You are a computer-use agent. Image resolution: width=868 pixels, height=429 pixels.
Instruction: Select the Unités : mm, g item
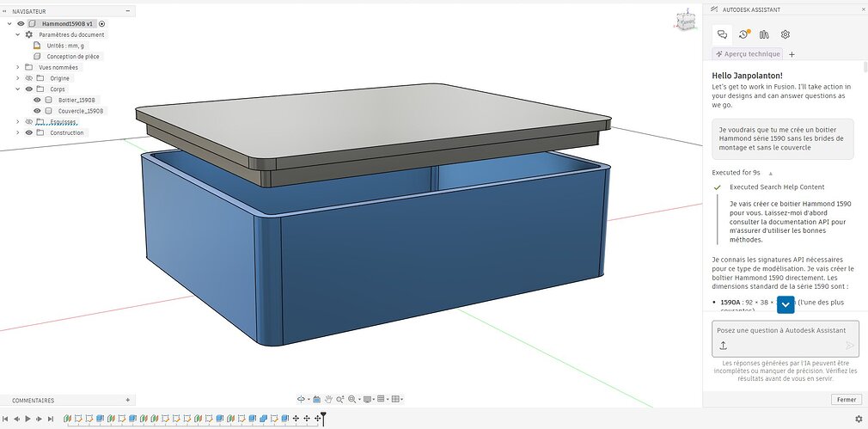pyautogui.click(x=65, y=46)
